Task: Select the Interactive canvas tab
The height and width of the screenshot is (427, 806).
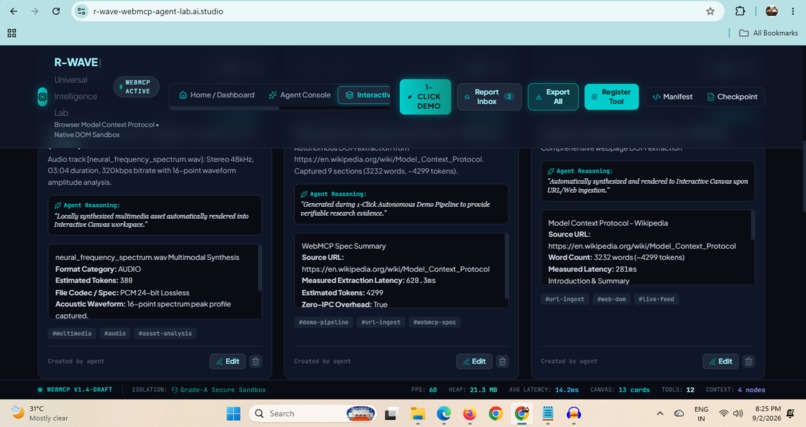Action: [x=364, y=95]
